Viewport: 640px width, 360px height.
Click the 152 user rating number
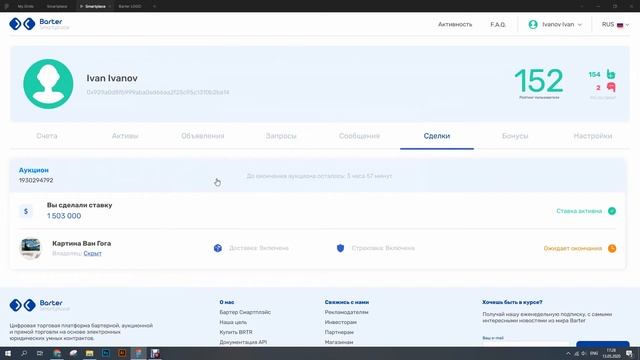coord(539,81)
